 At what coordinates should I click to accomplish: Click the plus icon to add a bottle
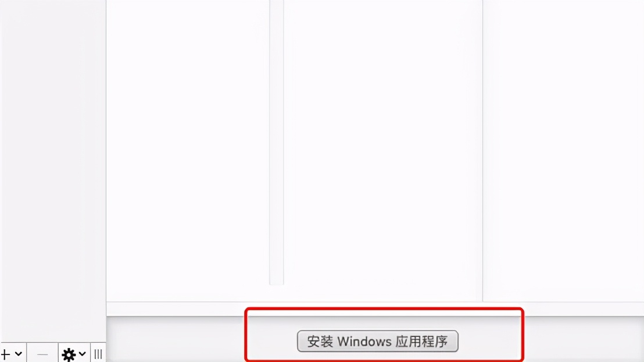5,354
